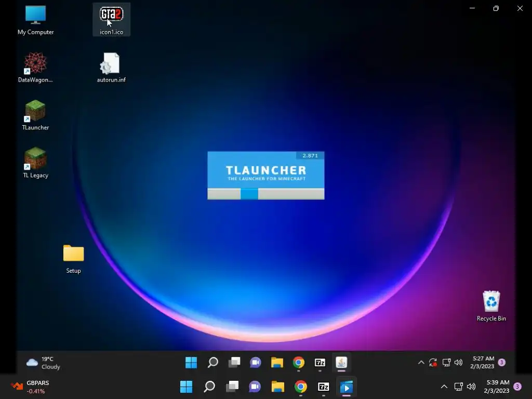The image size is (532, 399).
Task: Select the DataWagon shortcut icon
Action: click(x=35, y=67)
